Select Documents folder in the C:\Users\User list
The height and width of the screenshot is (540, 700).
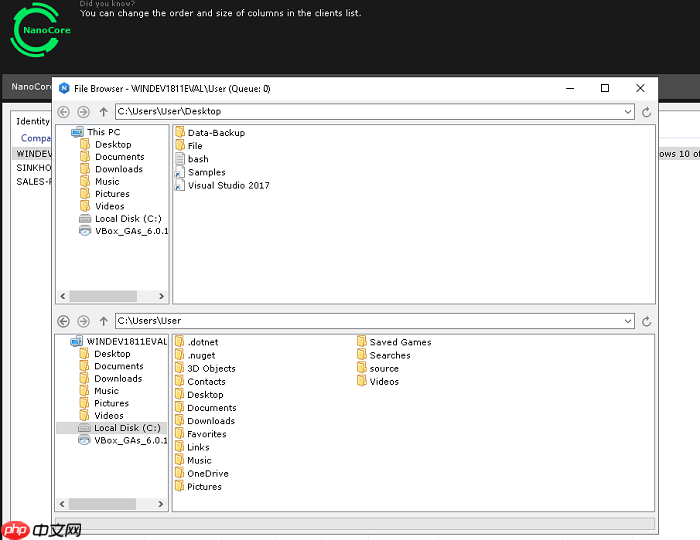click(x=205, y=407)
